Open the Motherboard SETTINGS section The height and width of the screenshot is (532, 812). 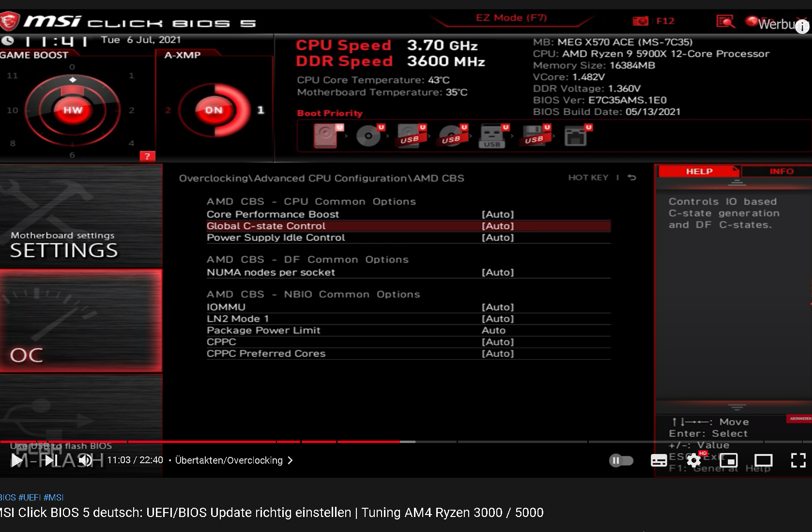point(81,217)
